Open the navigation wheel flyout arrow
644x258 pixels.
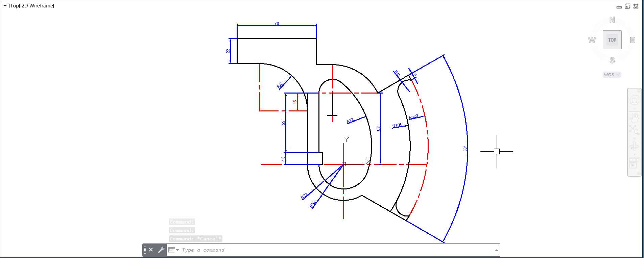(634, 109)
